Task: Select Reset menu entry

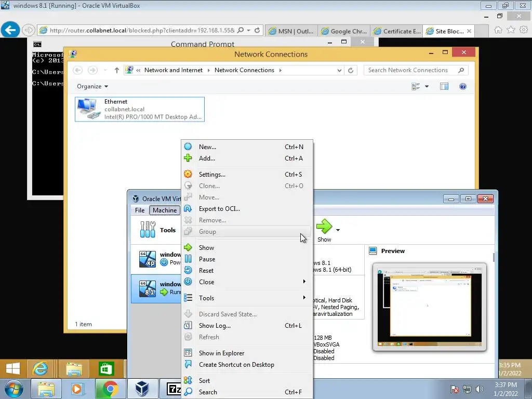Action: [x=247, y=270]
